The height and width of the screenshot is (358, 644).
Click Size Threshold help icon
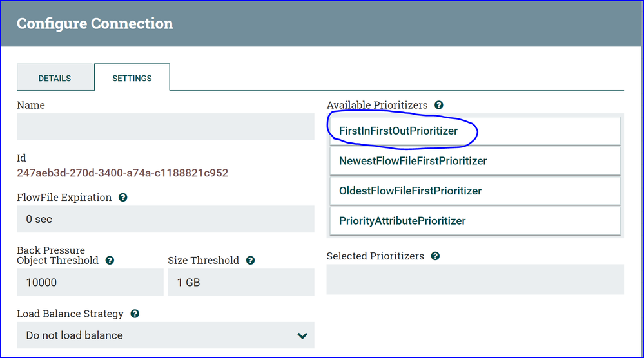[250, 261]
